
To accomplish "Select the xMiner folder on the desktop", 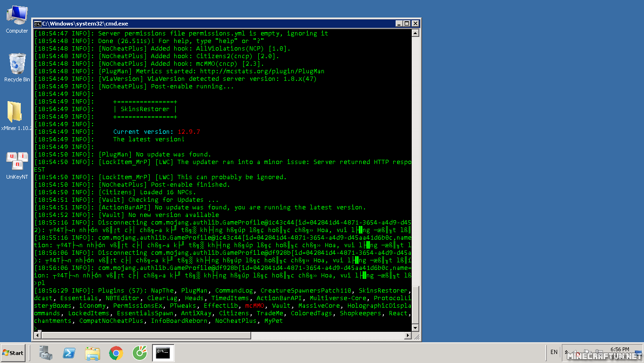I will pos(17,116).
